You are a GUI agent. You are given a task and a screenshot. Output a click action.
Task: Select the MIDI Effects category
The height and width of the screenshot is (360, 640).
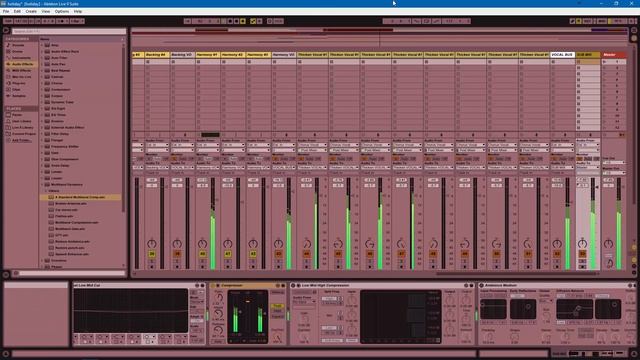coord(21,71)
